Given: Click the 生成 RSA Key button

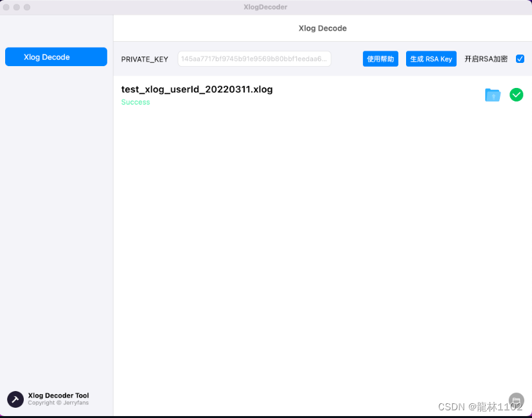Looking at the screenshot, I should [431, 58].
